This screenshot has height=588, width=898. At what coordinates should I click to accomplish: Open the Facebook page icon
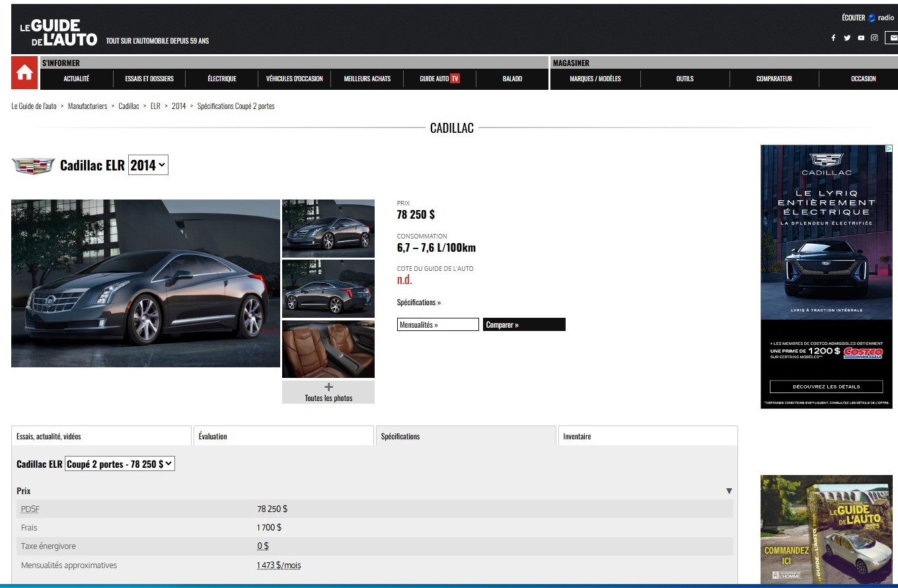pos(833,38)
